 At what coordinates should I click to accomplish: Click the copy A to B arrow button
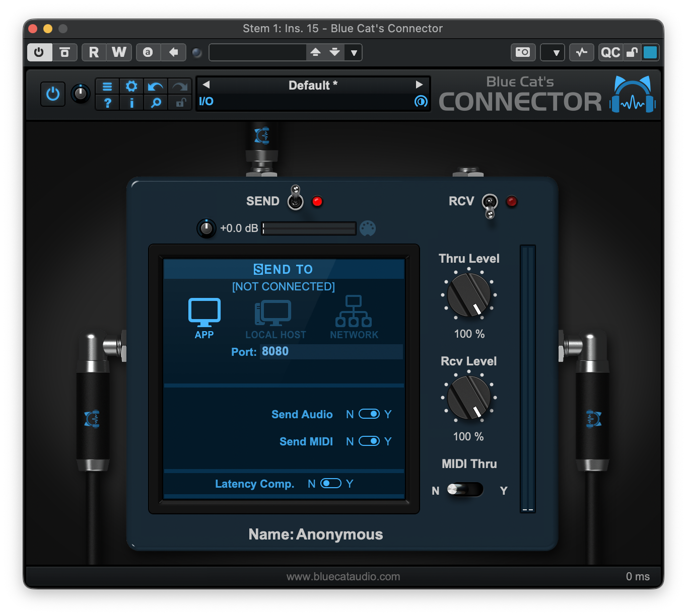(174, 52)
